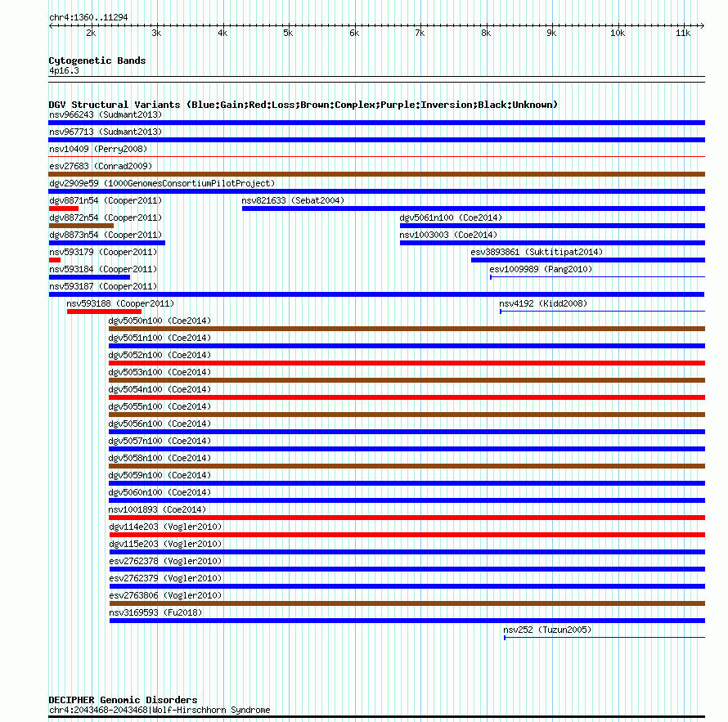Image resolution: width=728 pixels, height=722 pixels.
Task: Select dgv5058n100 (Coe2014) label
Action: pyautogui.click(x=160, y=458)
